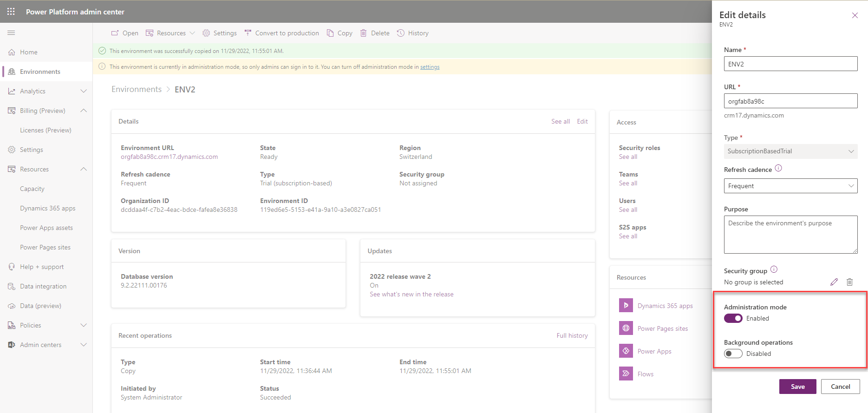The image size is (868, 413).
Task: Open the toolbar Settings command
Action: (x=220, y=33)
